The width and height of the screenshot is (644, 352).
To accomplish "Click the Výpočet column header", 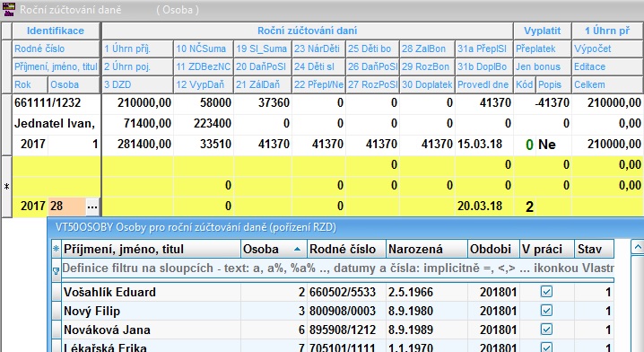I will [608, 48].
